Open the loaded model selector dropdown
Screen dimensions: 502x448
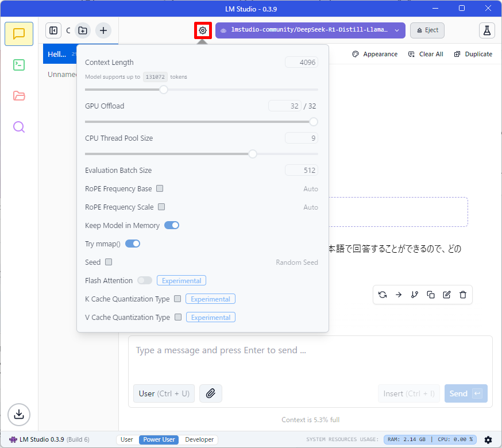[310, 30]
